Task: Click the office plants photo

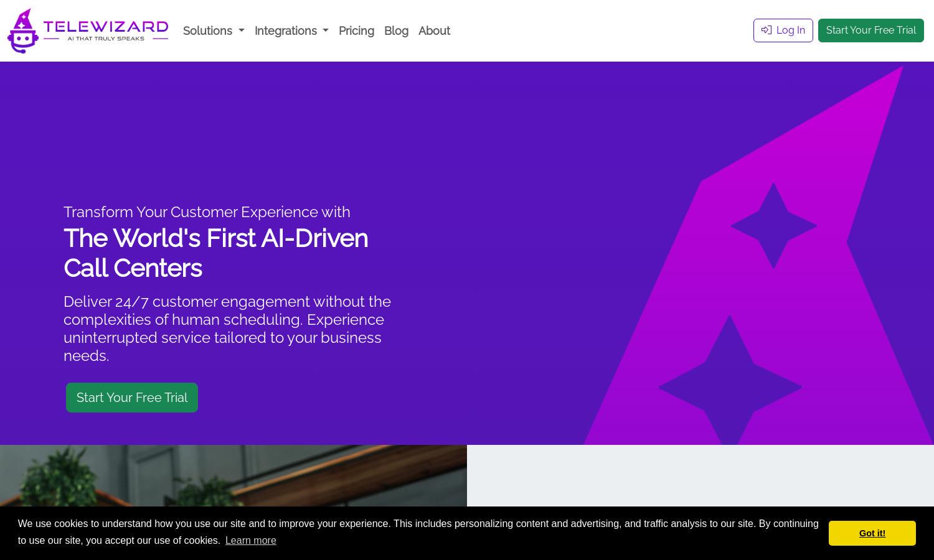Action: [233, 476]
